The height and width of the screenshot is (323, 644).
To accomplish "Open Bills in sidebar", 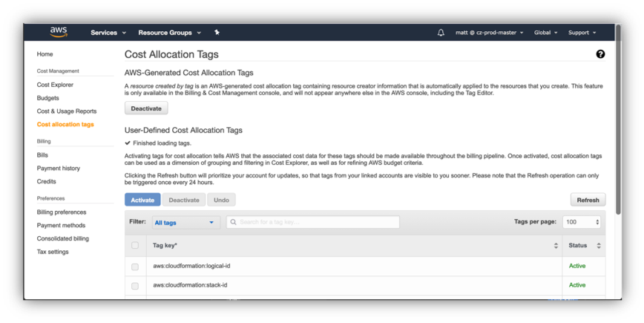I will pyautogui.click(x=42, y=155).
